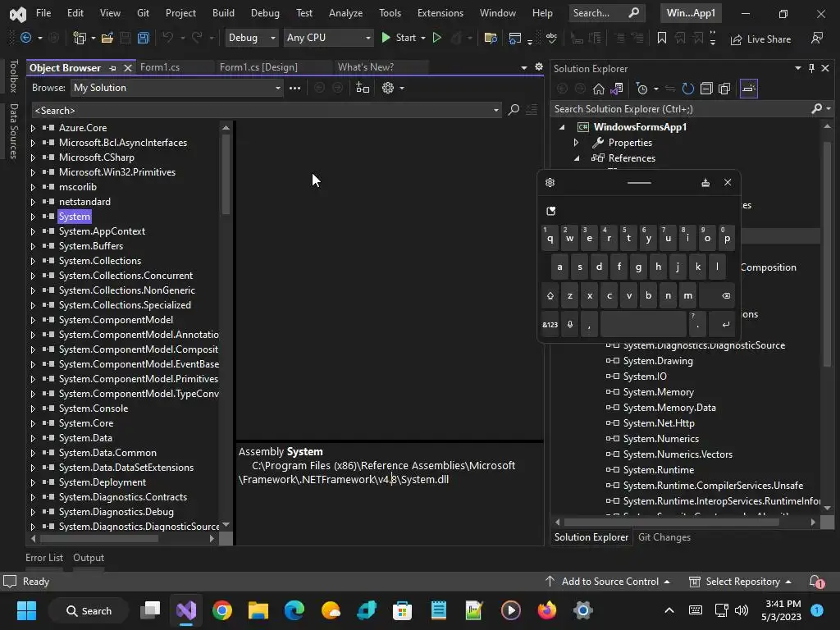Viewport: 840px width, 630px height.
Task: Expand the System assembly node arrow
Action: pos(33,217)
